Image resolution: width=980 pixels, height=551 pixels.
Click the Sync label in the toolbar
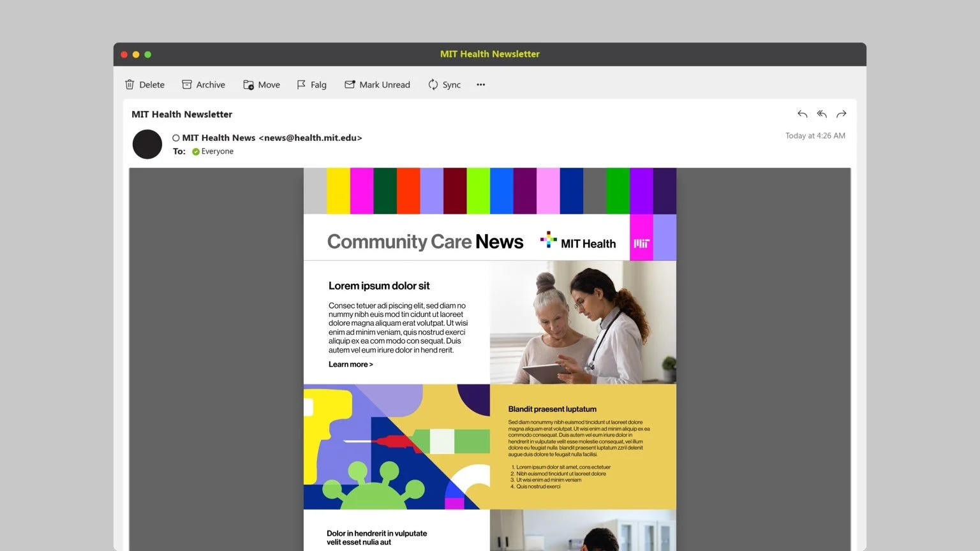[452, 85]
